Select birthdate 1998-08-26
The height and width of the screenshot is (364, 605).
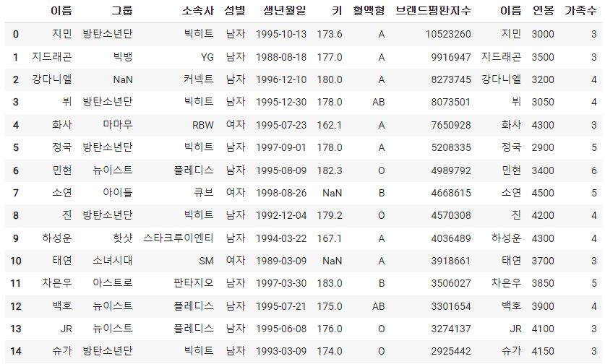click(281, 193)
